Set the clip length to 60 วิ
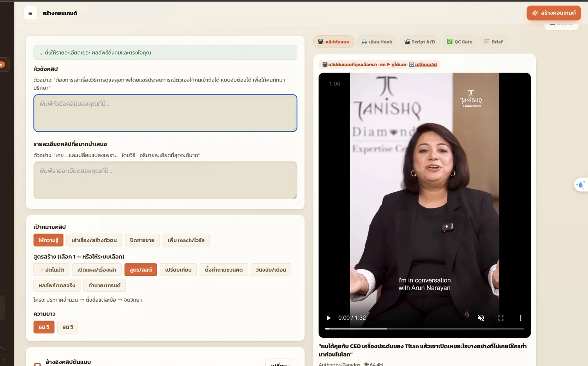 tap(44, 327)
